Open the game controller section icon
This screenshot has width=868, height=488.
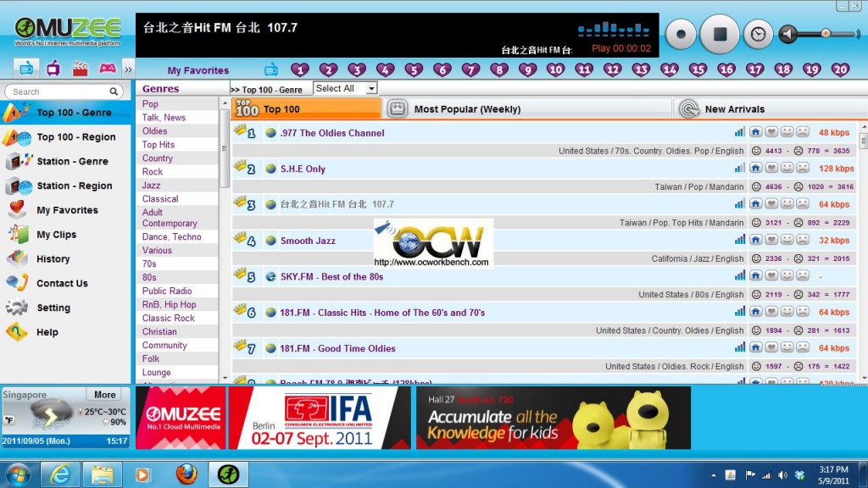pyautogui.click(x=108, y=69)
